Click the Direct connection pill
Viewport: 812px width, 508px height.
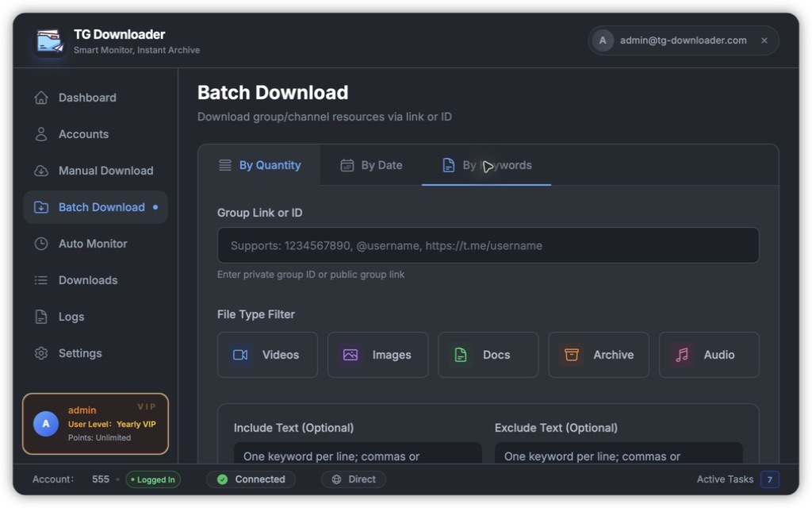(x=354, y=479)
